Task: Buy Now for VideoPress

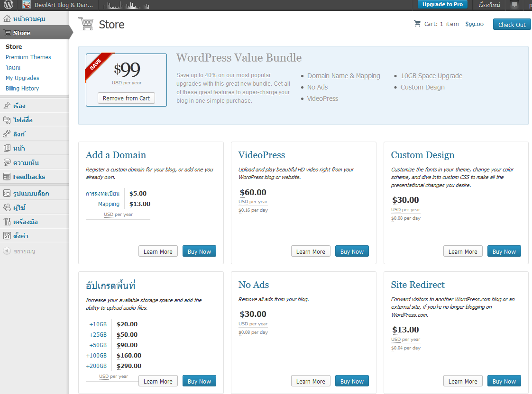Action: click(352, 251)
